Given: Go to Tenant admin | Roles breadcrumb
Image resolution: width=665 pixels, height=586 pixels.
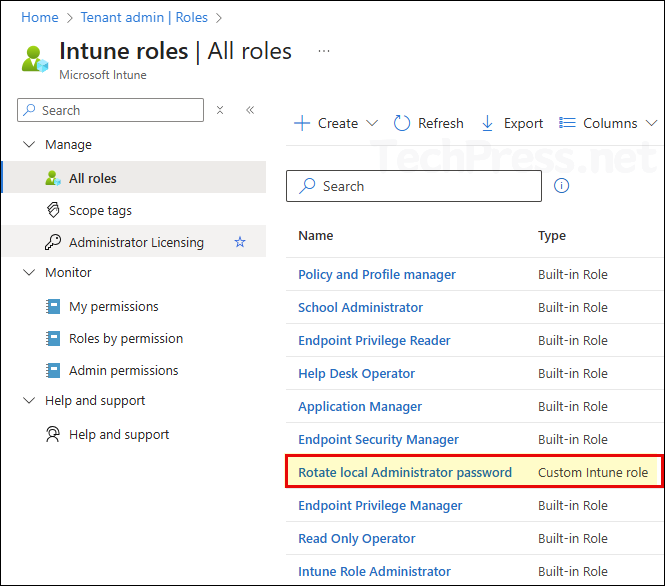Looking at the screenshot, I should coord(144,17).
